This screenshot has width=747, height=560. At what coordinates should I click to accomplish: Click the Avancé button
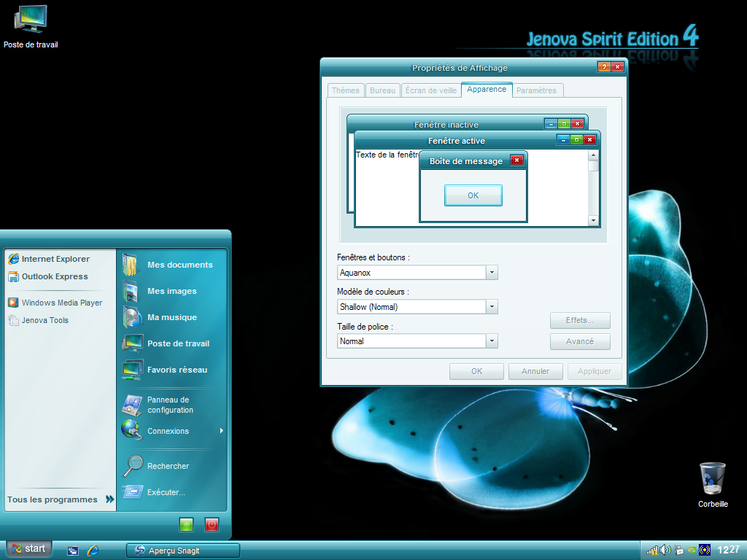click(580, 341)
